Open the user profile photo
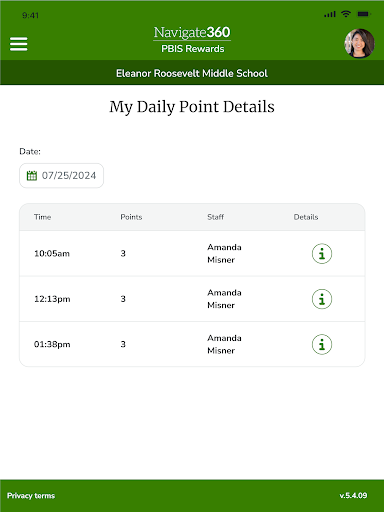The image size is (384, 512). tap(359, 43)
